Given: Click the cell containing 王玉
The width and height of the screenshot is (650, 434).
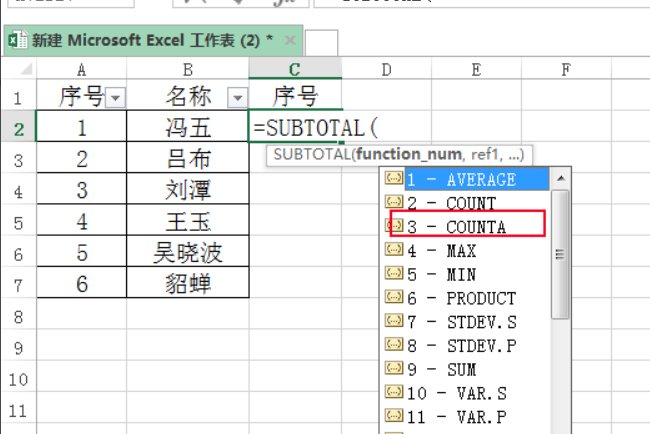Looking at the screenshot, I should coord(187,220).
